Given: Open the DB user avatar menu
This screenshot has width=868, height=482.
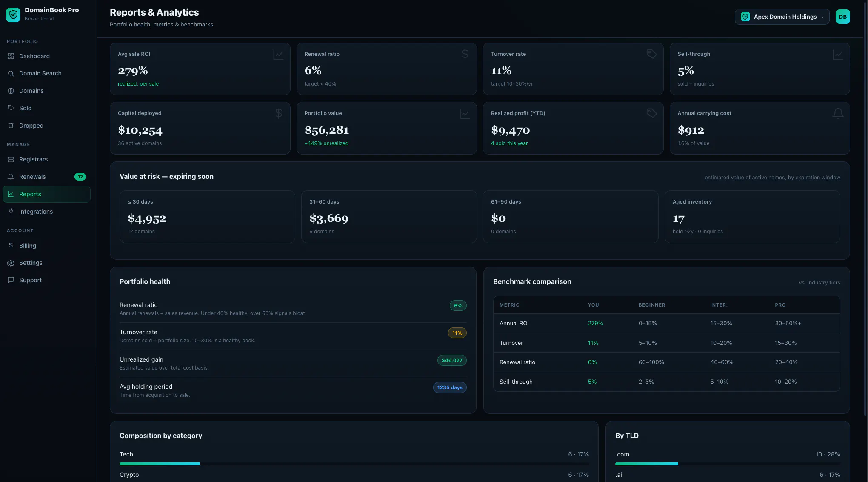Looking at the screenshot, I should pyautogui.click(x=842, y=17).
